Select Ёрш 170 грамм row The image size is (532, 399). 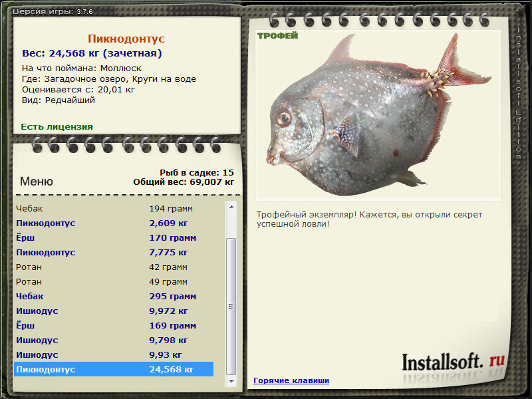[114, 238]
